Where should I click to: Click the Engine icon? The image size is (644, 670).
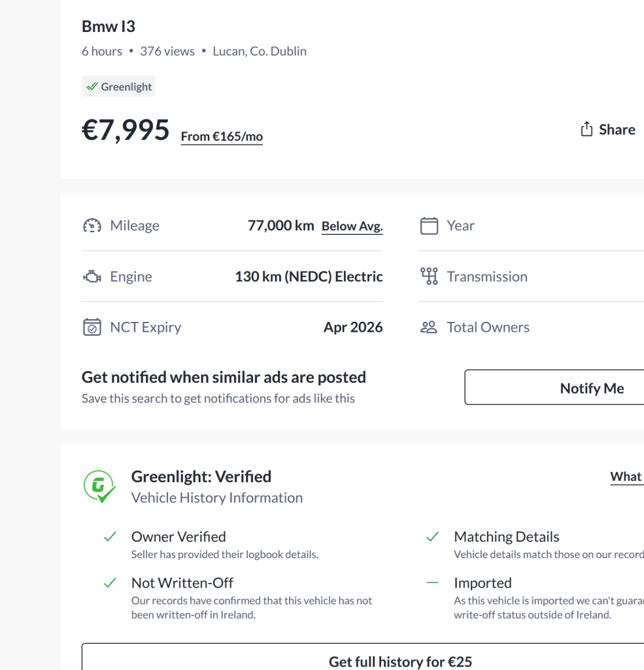pyautogui.click(x=92, y=277)
